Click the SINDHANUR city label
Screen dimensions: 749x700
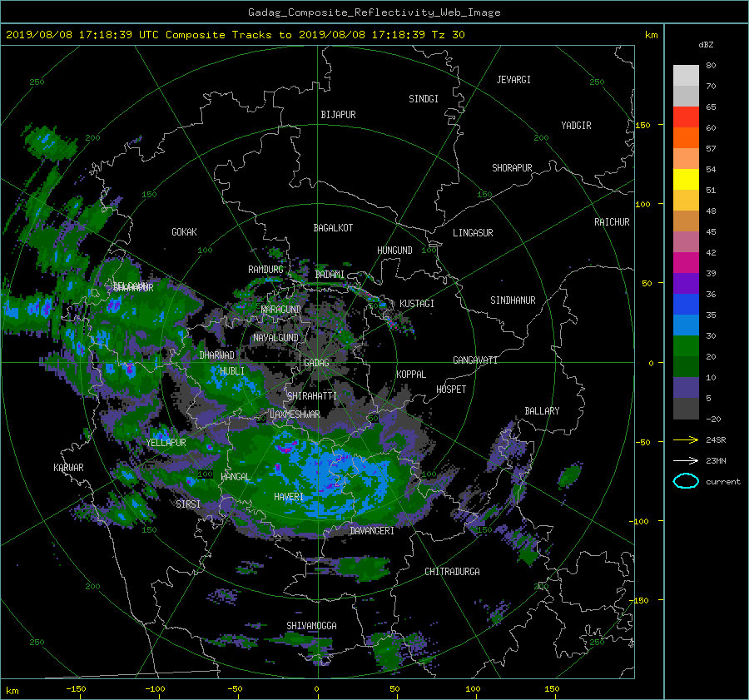point(513,300)
